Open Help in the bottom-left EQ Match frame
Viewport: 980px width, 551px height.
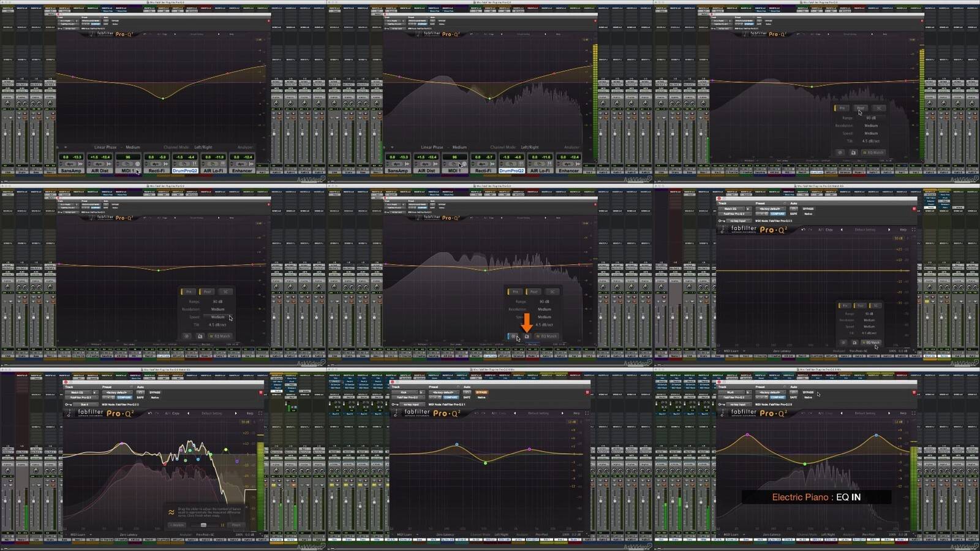(250, 413)
